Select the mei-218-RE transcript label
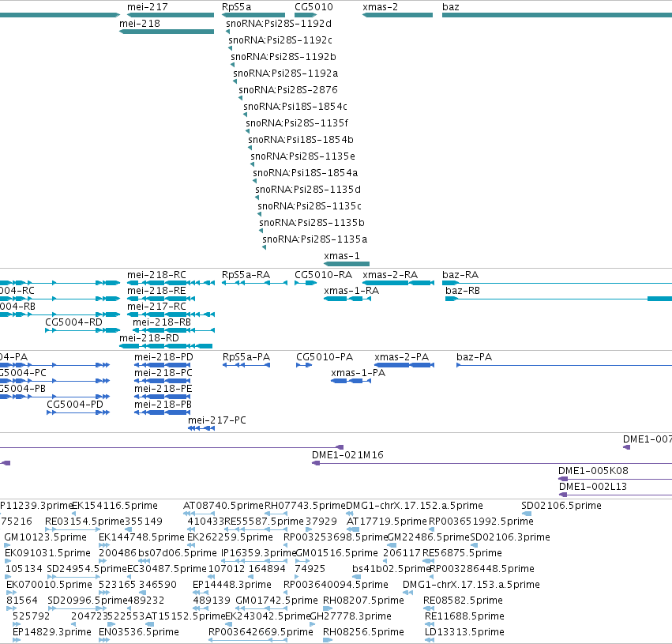The width and height of the screenshot is (672, 644). 156,291
